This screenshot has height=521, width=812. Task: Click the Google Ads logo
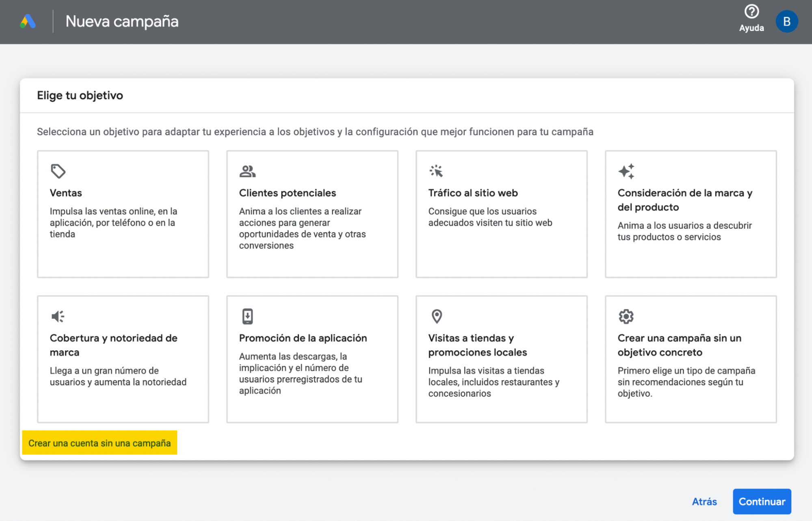[28, 21]
